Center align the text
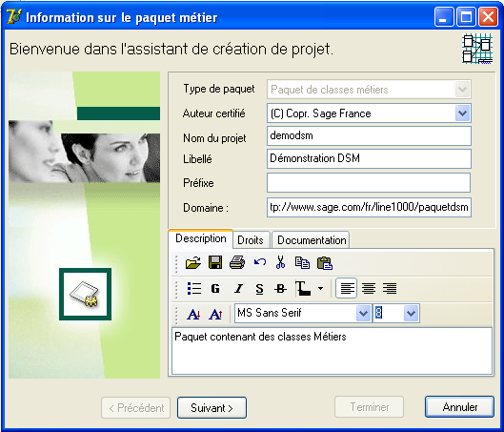The width and height of the screenshot is (504, 432). (369, 289)
